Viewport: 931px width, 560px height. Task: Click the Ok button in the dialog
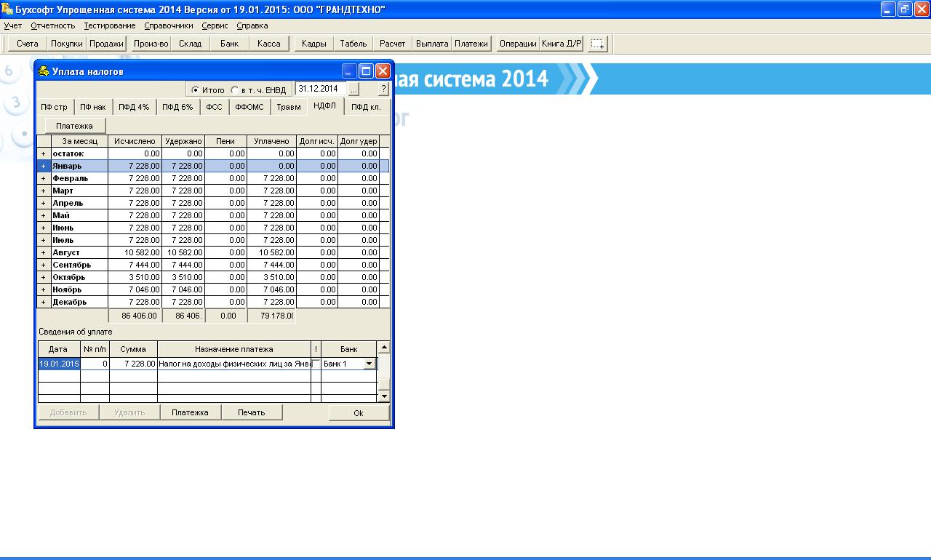359,412
